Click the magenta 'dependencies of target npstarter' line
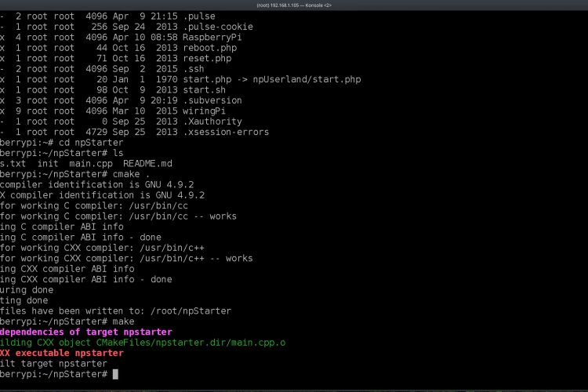 [86, 332]
